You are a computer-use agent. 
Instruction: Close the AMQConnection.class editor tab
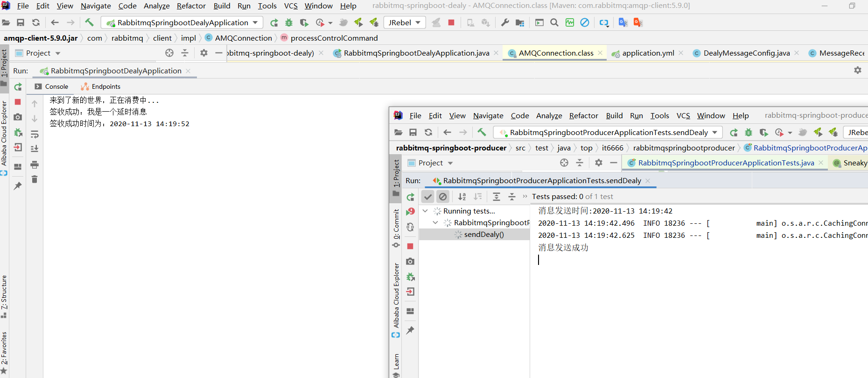(600, 53)
